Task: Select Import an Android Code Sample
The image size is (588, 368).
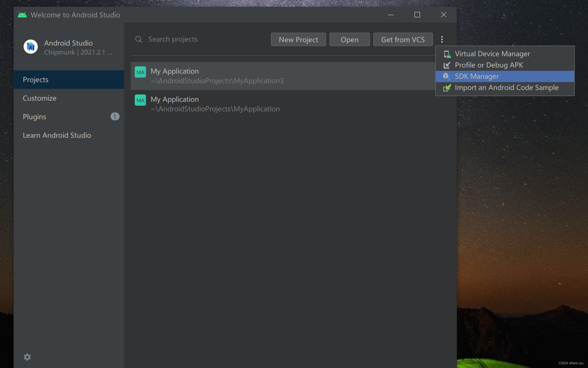Action: tap(506, 88)
